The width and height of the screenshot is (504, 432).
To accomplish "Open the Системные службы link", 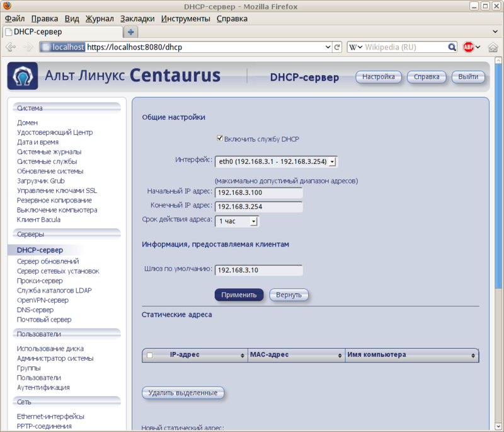I will tap(47, 161).
